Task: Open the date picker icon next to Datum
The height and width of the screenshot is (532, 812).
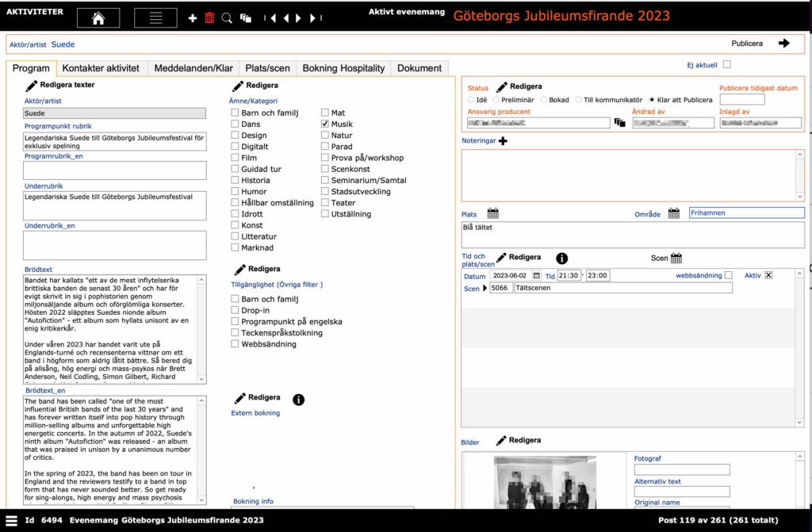Action: [537, 276]
